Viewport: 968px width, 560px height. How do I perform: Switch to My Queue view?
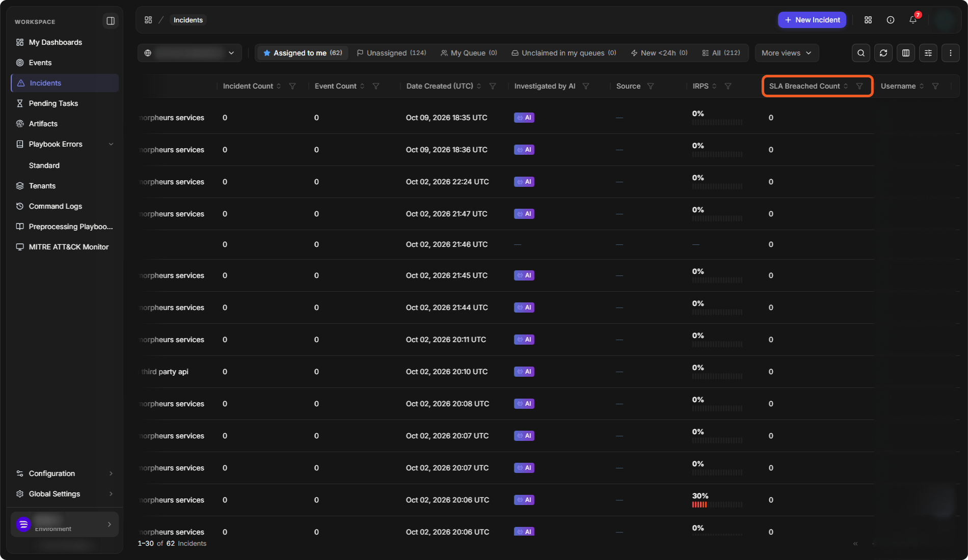469,53
